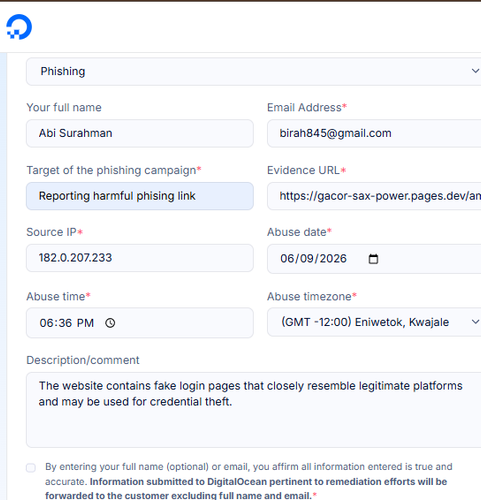This screenshot has width=481, height=500.
Task: Click inside the Description/comment text area
Action: point(253,410)
